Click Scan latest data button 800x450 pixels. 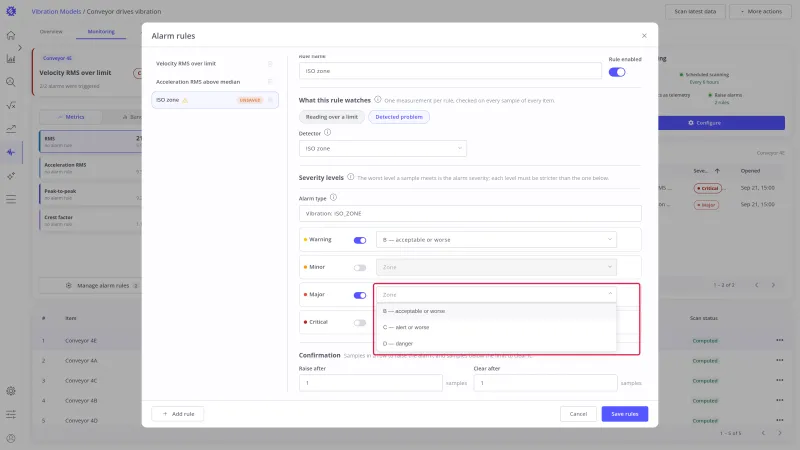pos(695,11)
